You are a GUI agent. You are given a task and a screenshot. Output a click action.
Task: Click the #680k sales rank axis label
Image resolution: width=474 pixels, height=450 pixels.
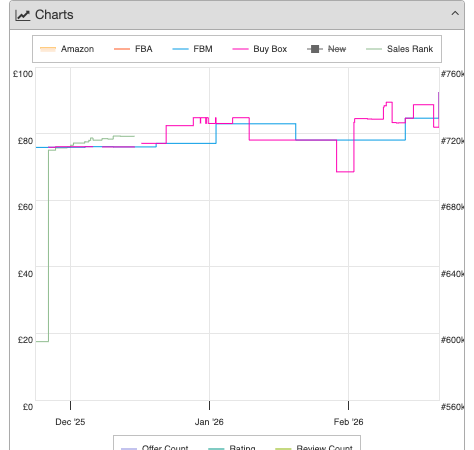[x=452, y=207]
